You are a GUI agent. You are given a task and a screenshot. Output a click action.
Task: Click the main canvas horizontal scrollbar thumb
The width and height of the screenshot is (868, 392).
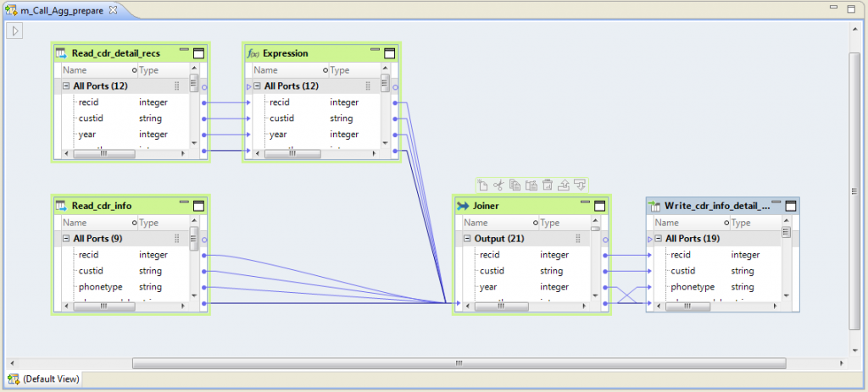click(459, 363)
